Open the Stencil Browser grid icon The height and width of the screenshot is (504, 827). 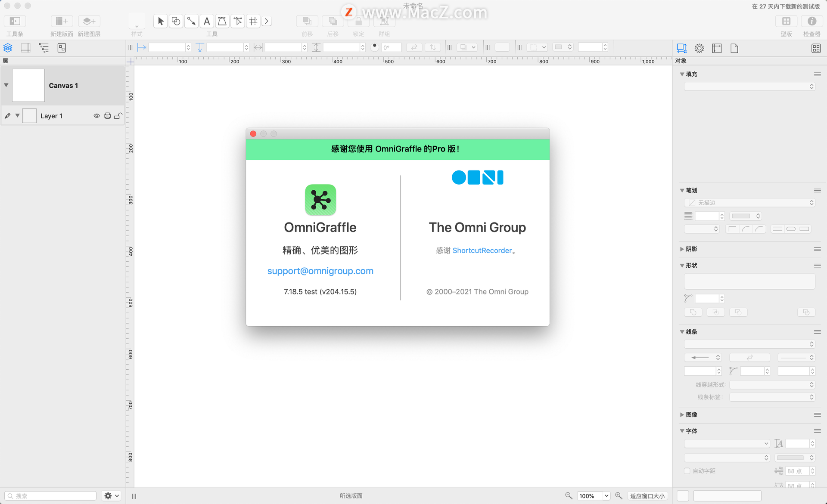click(816, 48)
